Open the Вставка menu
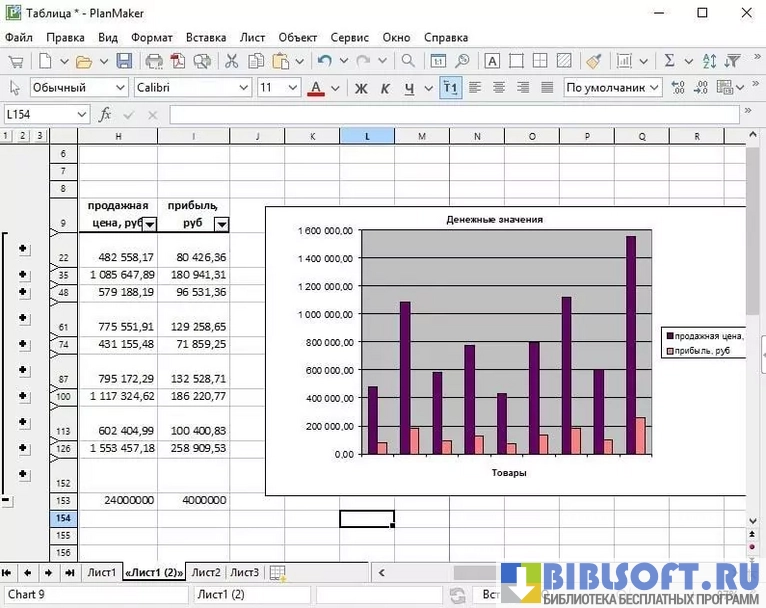Viewport: 766px width, 608px height. click(205, 37)
